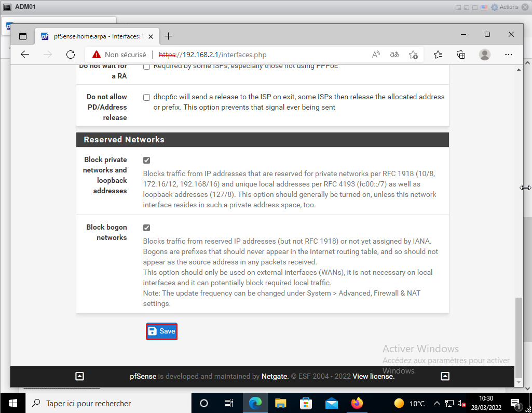Open the Collections icon in toolbar
Screen dimensions: 532x413
pos(461,55)
